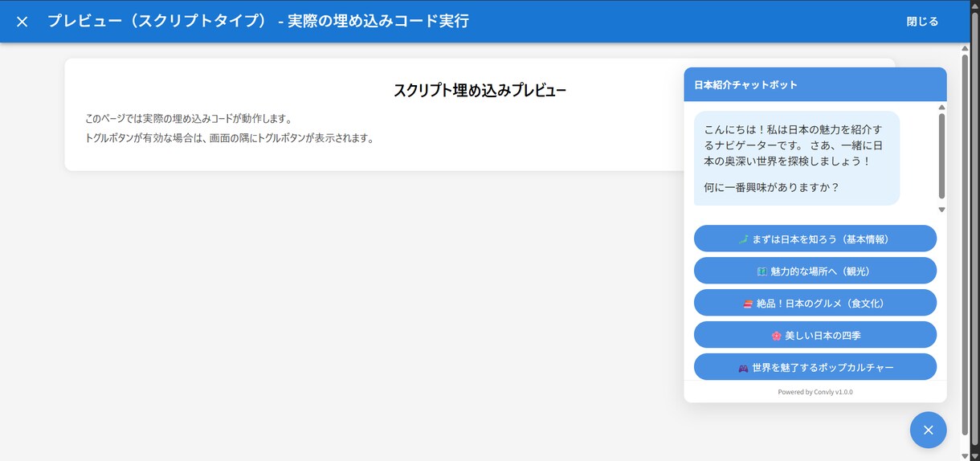The height and width of the screenshot is (461, 980).
Task: Pick 絶品！日本のグルメ（食文化） option
Action: point(815,303)
